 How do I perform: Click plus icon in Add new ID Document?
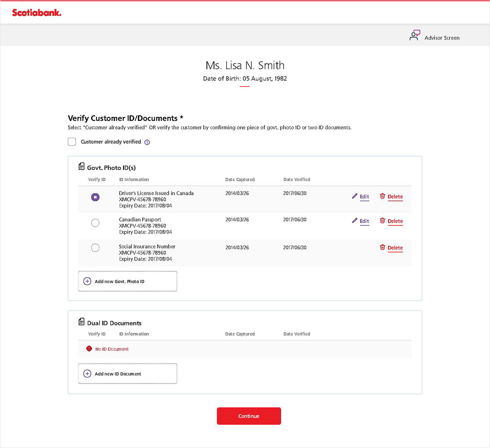point(87,374)
